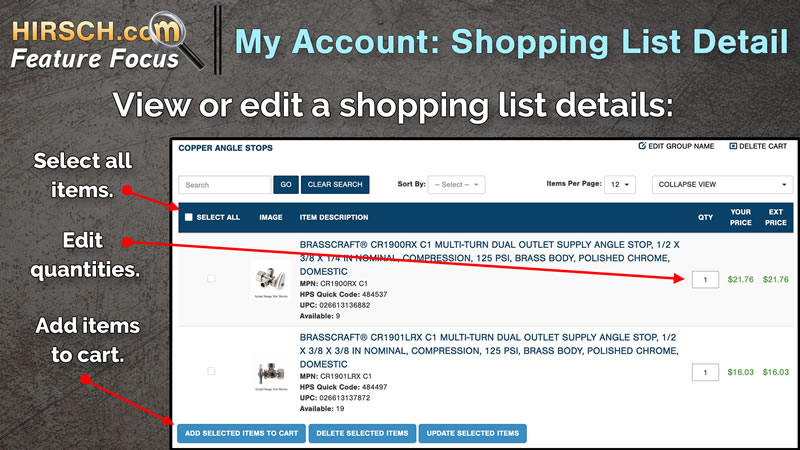Screen dimensions: 800x450
Task: Open the Sort By dropdown
Action: tap(457, 185)
